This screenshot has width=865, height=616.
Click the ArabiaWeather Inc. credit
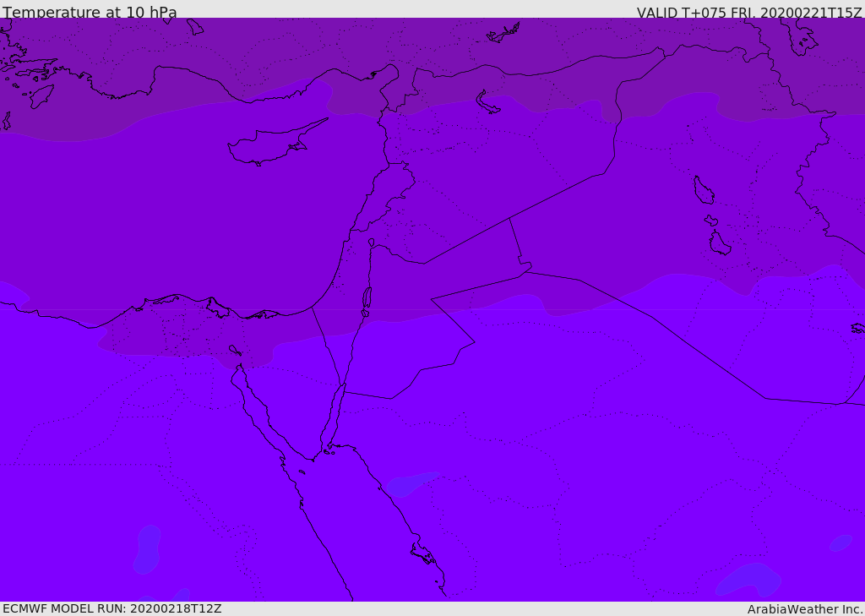click(x=805, y=609)
